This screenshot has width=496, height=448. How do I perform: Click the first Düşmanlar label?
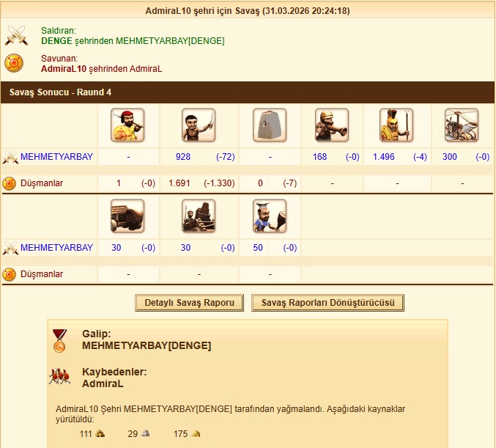pos(42,183)
